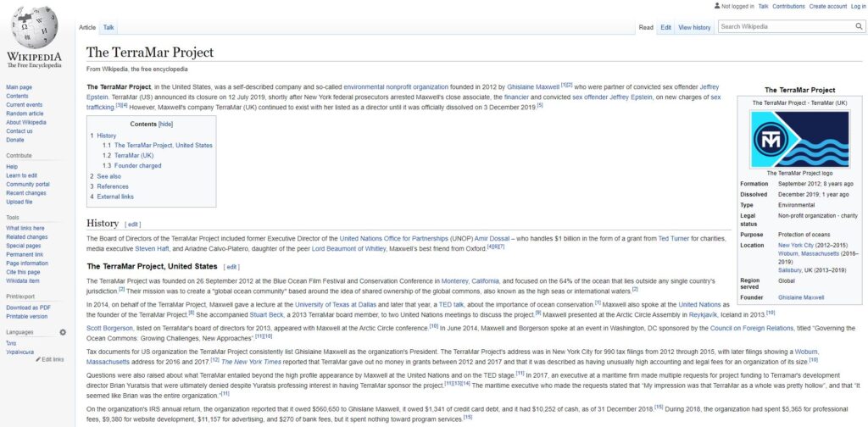Click Contact us in sidebar
The height and width of the screenshot is (427, 868).
coord(19,131)
